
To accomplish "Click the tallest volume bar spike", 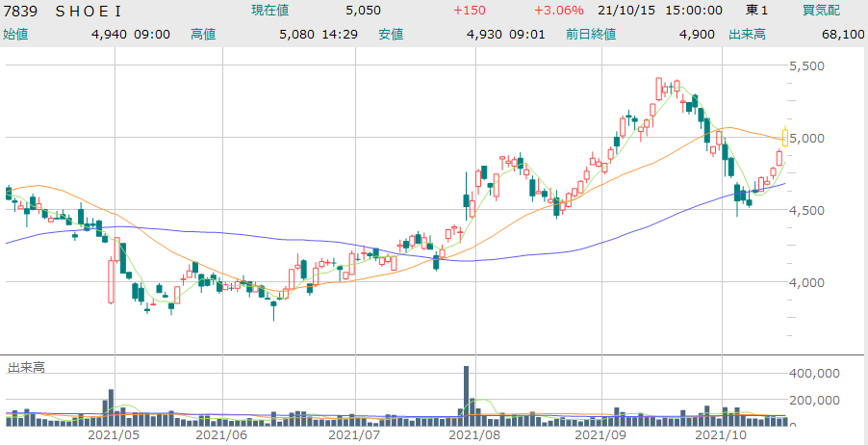I will [x=467, y=395].
